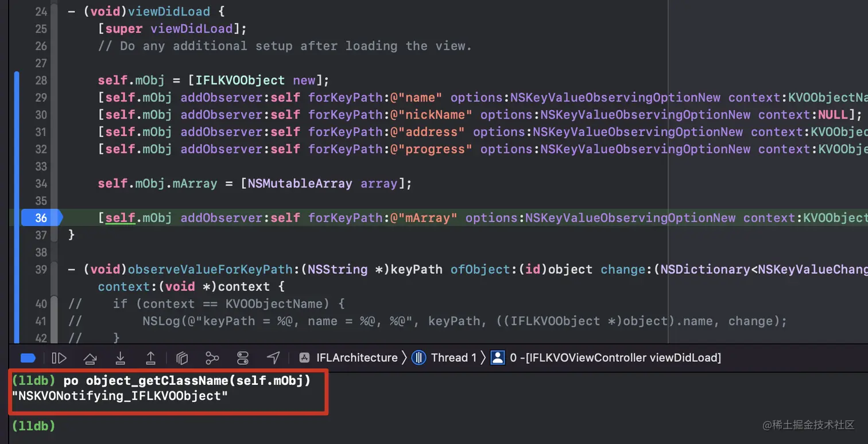
Task: Disable the breakpoint on line 36
Action: coord(40,218)
